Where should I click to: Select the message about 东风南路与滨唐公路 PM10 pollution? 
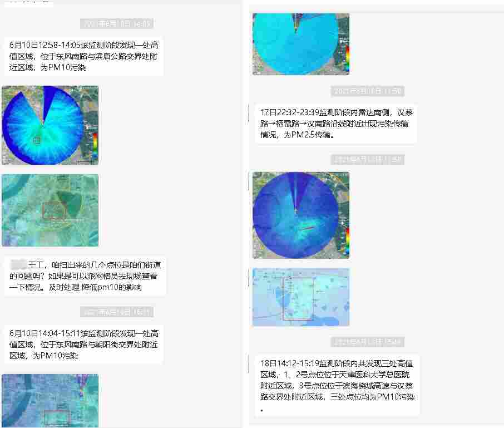(83, 57)
